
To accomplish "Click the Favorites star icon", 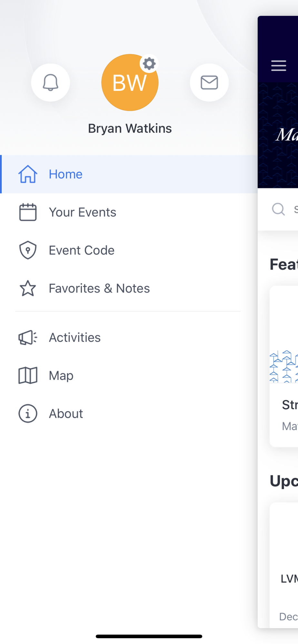I will click(x=28, y=288).
